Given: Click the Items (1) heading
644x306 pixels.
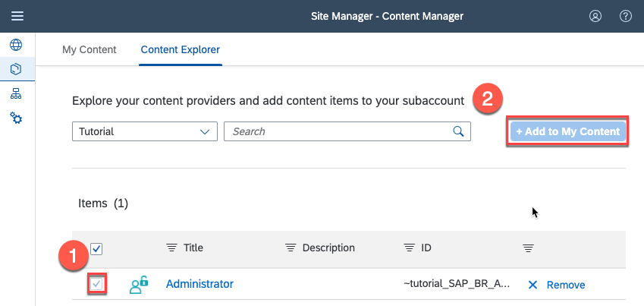Looking at the screenshot, I should 103,203.
